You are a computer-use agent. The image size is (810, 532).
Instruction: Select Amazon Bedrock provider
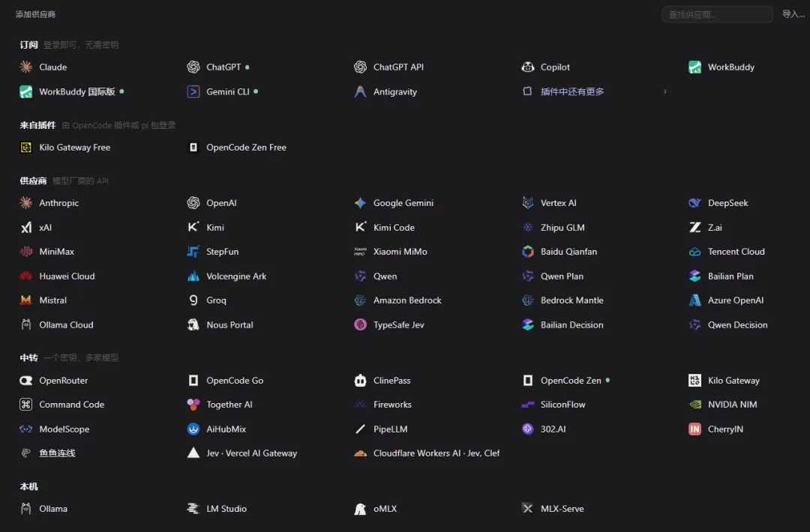coord(397,300)
